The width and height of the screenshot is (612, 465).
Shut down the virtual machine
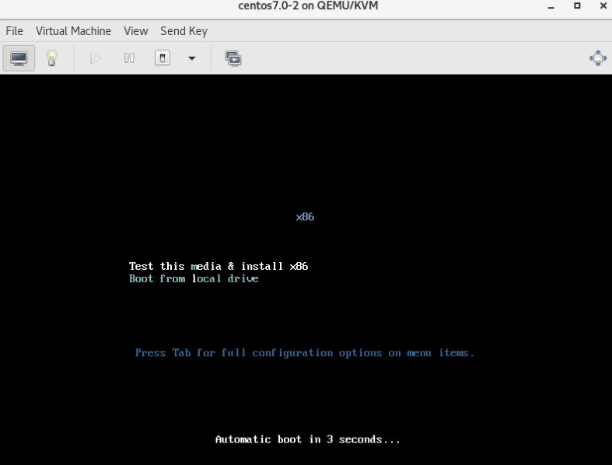click(x=162, y=58)
